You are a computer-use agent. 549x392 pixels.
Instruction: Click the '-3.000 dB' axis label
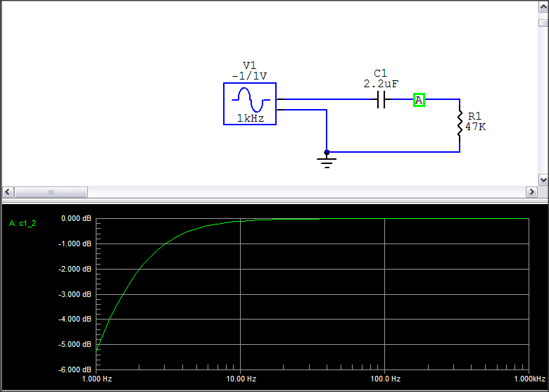pos(75,294)
